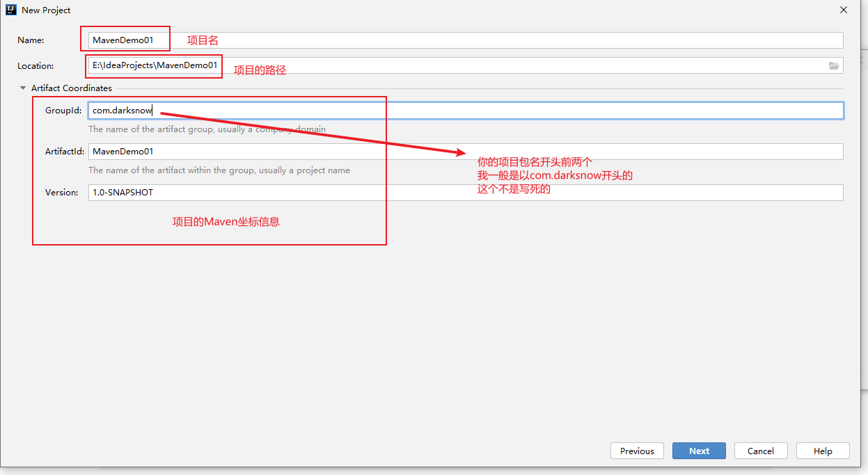Click the 'Version:' label
The height and width of the screenshot is (475, 868).
tap(62, 193)
